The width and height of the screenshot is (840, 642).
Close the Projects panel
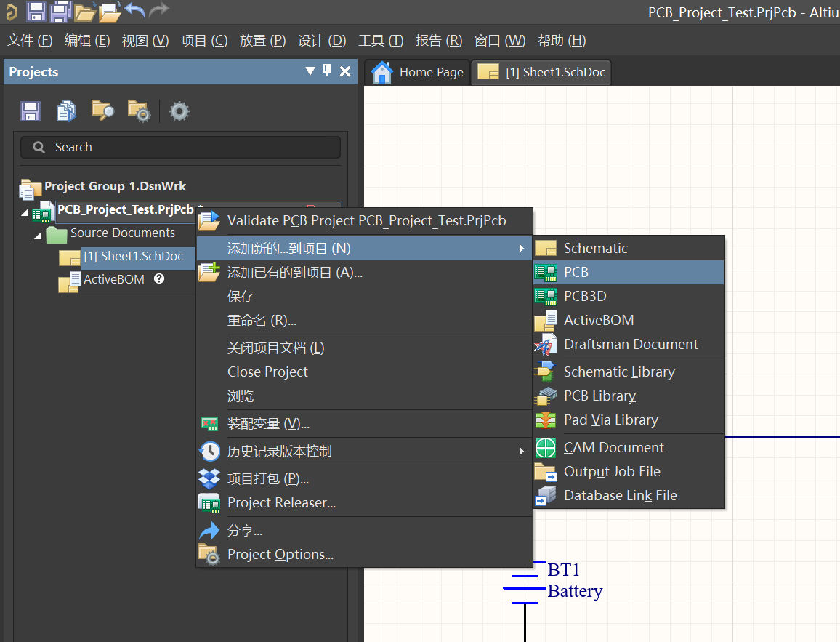pos(345,71)
